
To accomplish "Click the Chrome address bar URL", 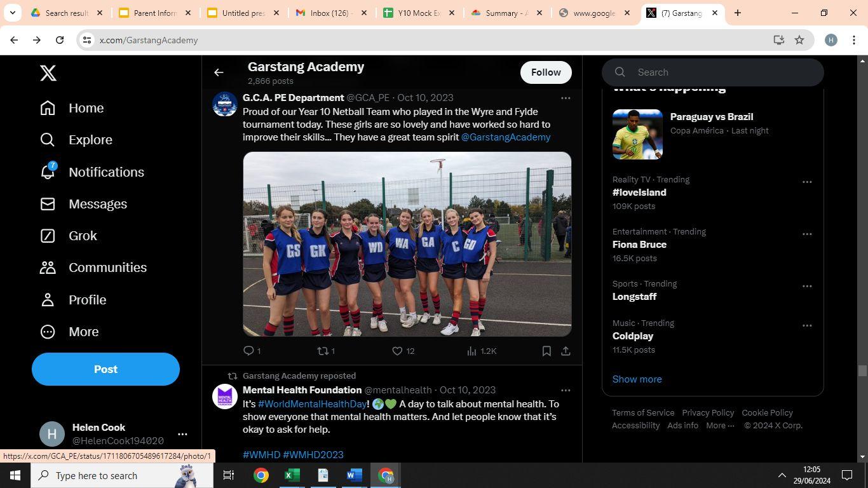I will pyautogui.click(x=149, y=40).
